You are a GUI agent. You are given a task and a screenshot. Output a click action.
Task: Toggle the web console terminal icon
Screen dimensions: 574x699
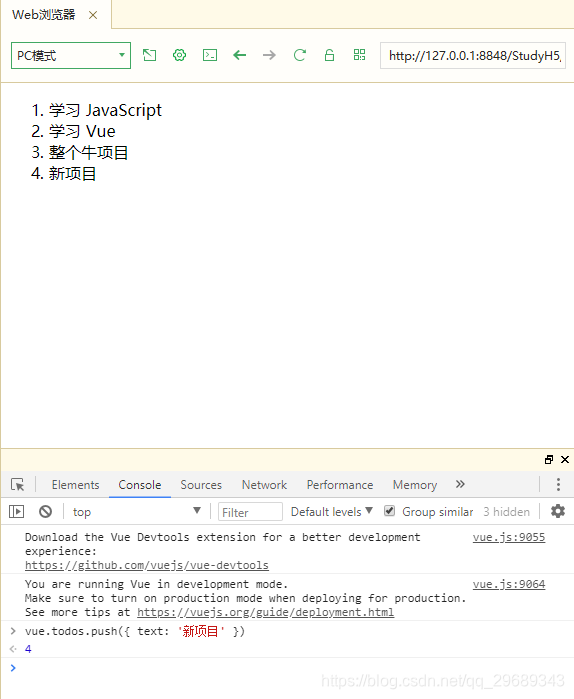pyautogui.click(x=210, y=55)
